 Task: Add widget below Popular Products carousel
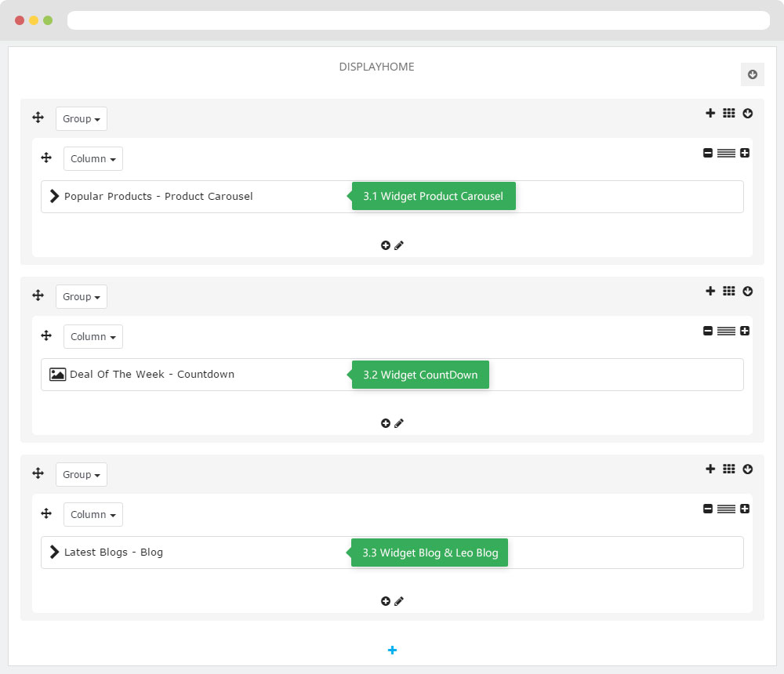(x=386, y=245)
